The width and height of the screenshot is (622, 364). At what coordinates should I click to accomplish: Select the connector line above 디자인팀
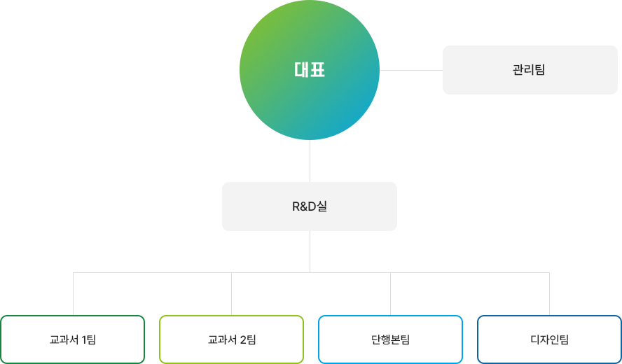pos(549,294)
